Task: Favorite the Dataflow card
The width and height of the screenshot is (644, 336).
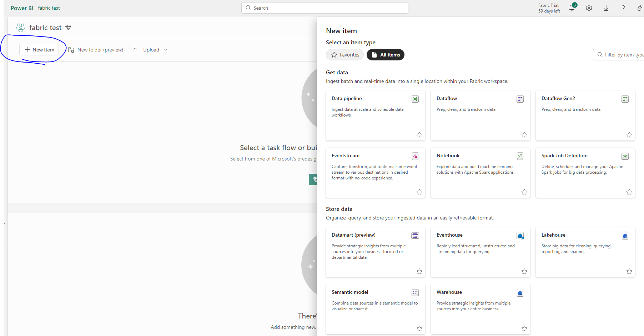Action: [524, 135]
